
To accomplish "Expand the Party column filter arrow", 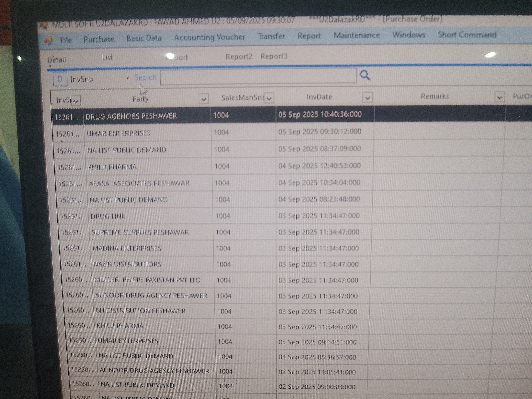I will click(204, 99).
